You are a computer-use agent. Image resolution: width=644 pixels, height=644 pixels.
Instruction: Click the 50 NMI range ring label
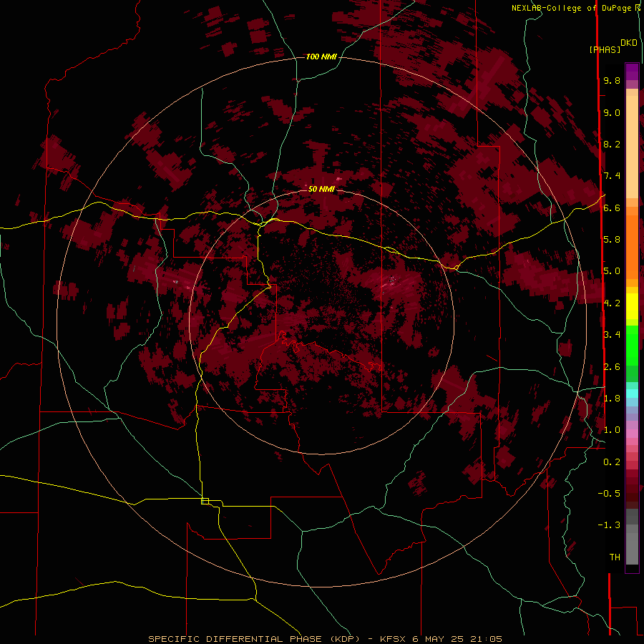(321, 189)
